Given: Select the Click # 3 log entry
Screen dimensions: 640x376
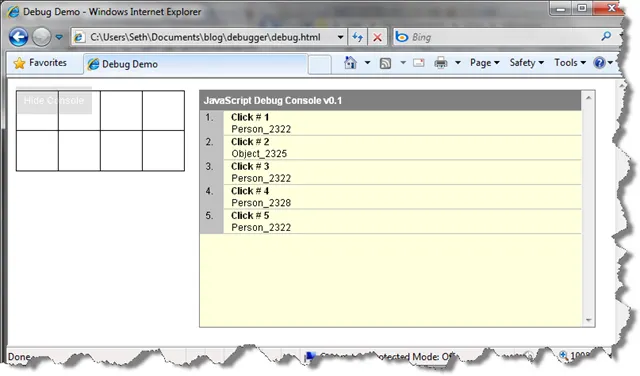Looking at the screenshot, I should (250, 166).
